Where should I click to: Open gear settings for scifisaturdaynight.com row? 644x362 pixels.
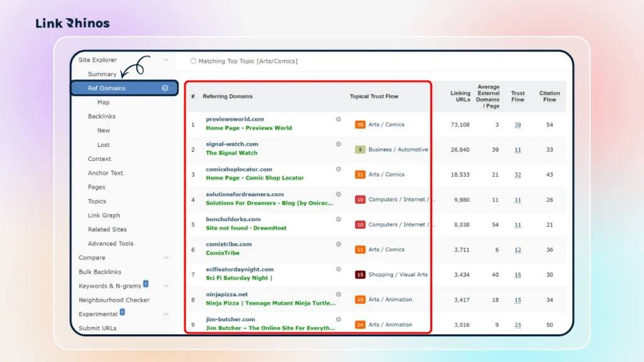[x=338, y=269]
